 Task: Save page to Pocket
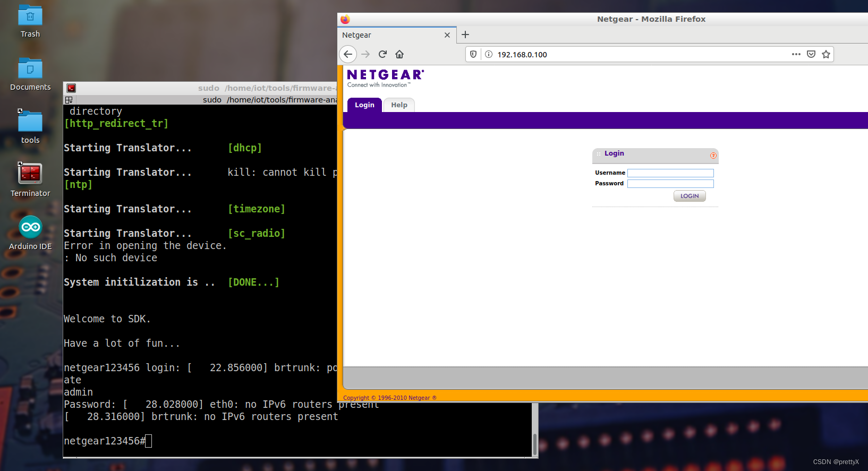(x=811, y=54)
